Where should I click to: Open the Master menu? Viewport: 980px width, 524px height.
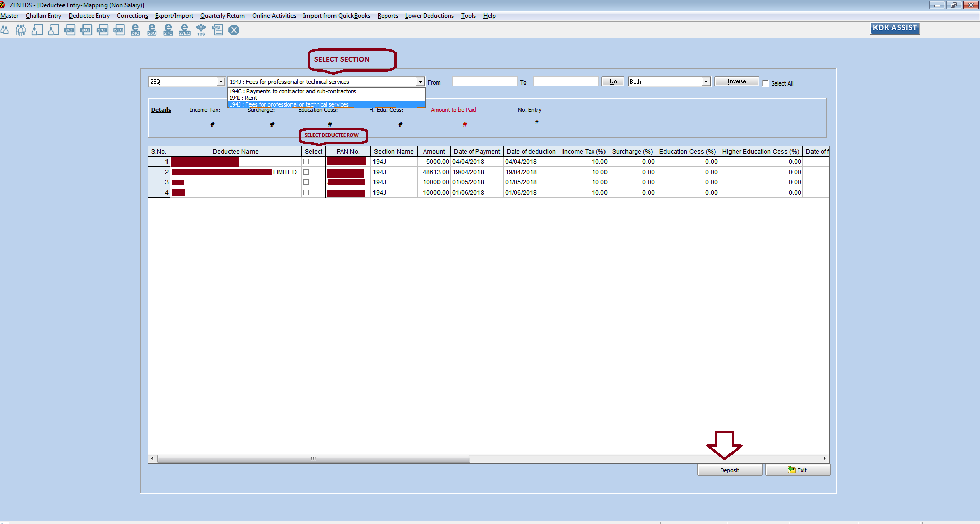(9, 16)
